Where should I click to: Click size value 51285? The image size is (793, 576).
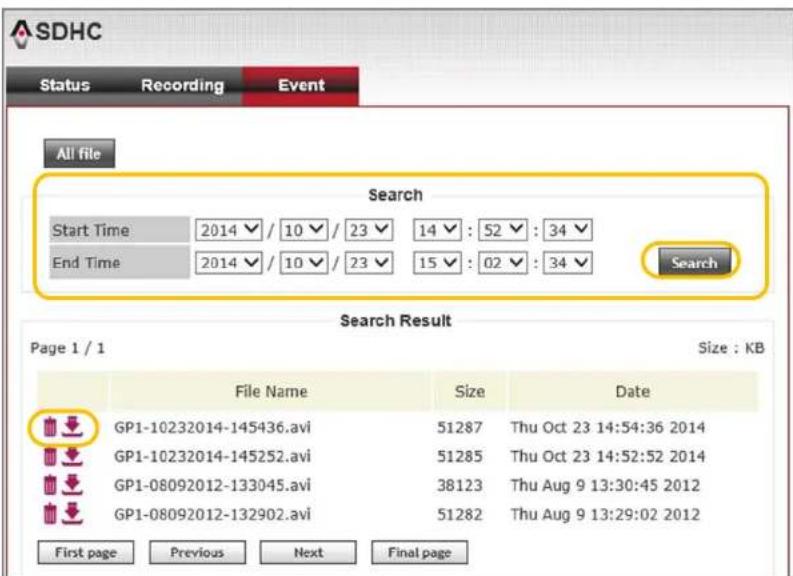click(459, 457)
